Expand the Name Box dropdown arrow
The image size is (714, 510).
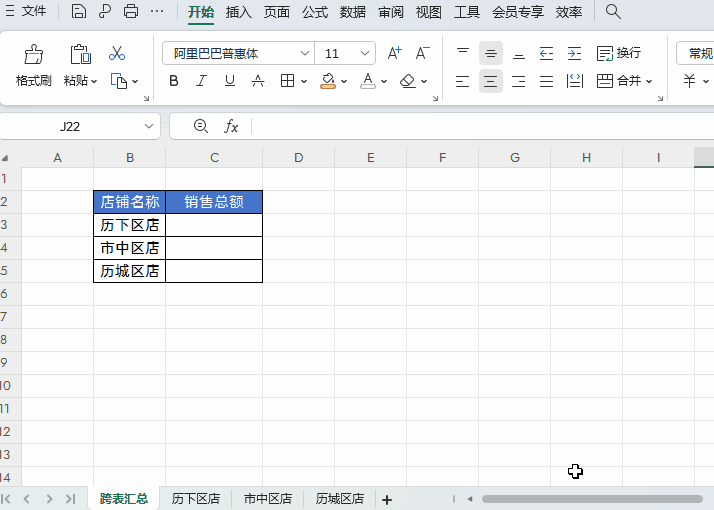148,126
